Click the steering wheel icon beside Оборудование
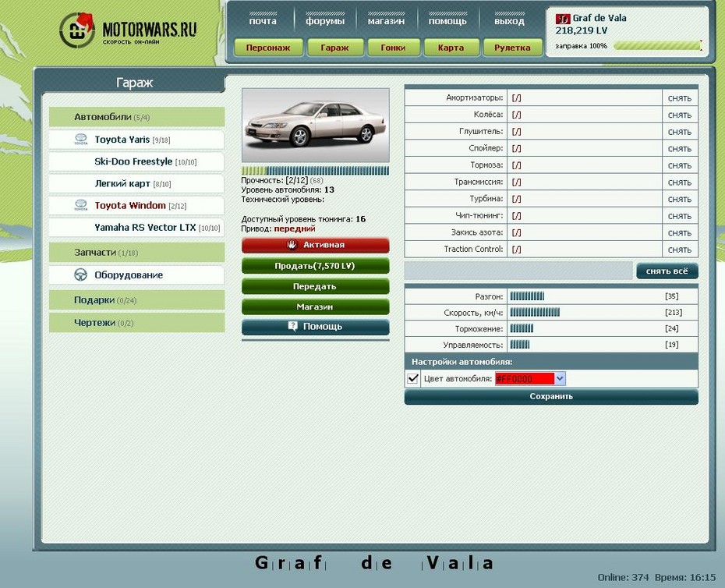Image resolution: width=725 pixels, height=588 pixels. [80, 275]
